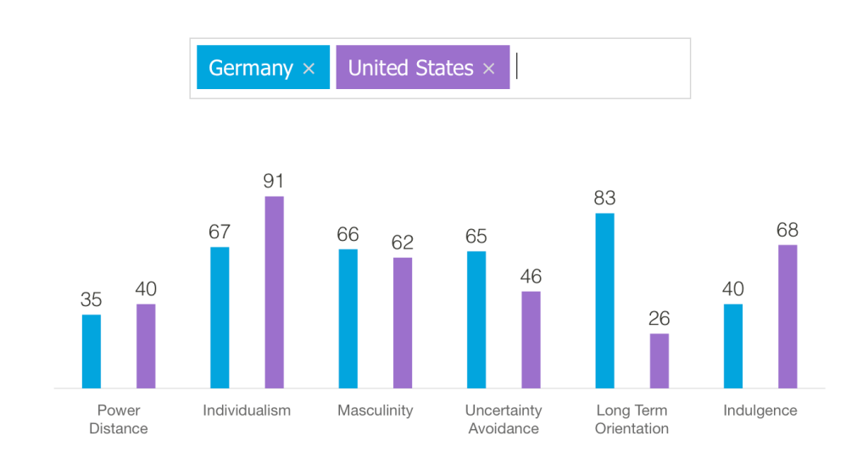Click Germany's Power Distance bar (35)
The height and width of the screenshot is (458, 868).
(92, 351)
